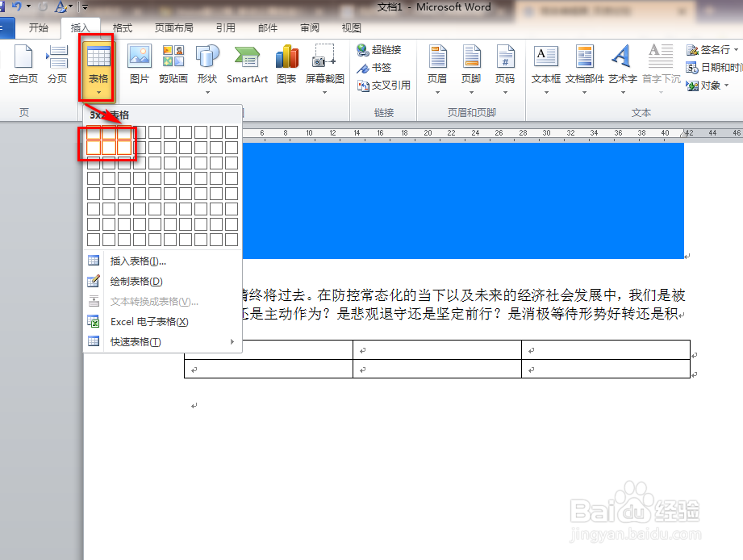The width and height of the screenshot is (743, 560).
Task: Open Drop Cap (首字下沉) options
Action: (661, 69)
